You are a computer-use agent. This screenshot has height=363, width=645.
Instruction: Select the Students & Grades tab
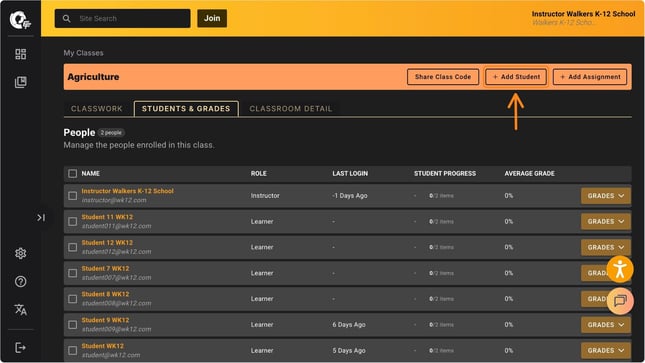[x=186, y=109]
